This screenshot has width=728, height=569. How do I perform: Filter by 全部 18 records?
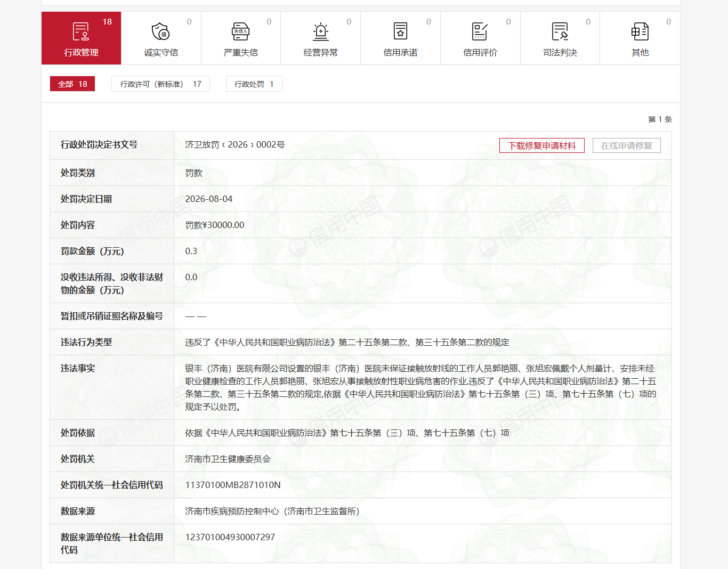72,84
